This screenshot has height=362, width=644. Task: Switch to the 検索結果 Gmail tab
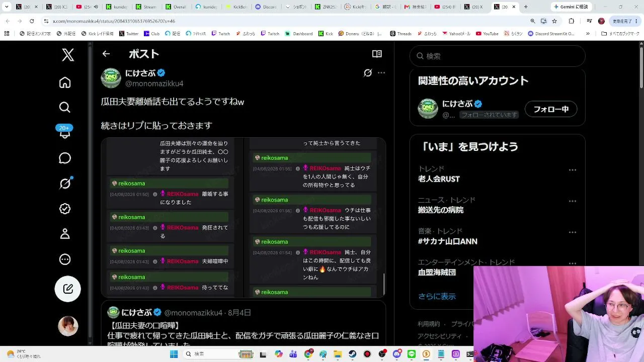[x=415, y=7]
